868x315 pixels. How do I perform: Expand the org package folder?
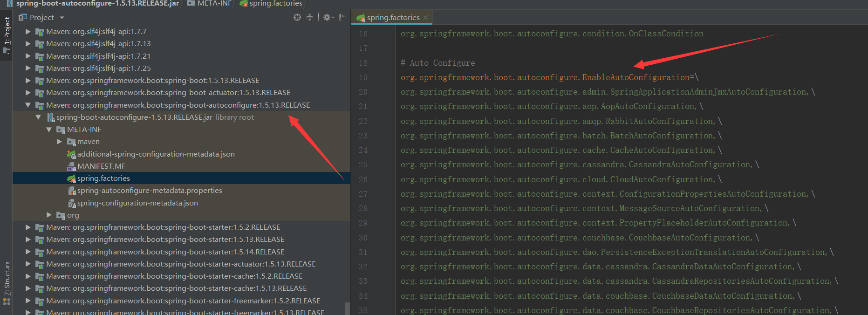[x=49, y=215]
